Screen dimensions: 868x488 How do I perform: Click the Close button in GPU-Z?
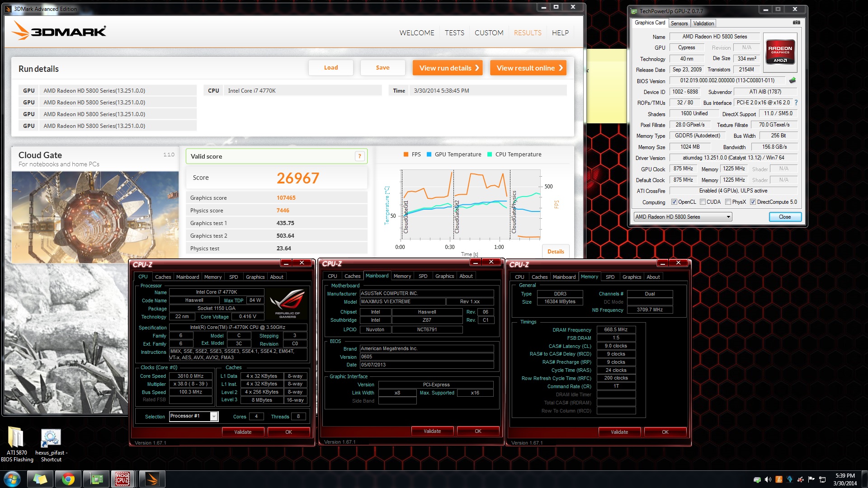coord(785,217)
